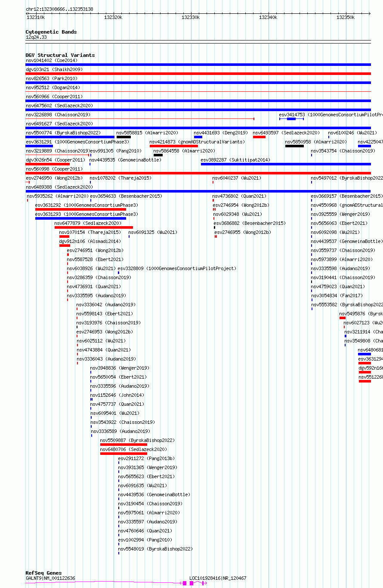Click the nsv952512 (Dogan2014) label
This screenshot has width=383, height=588.
(53, 87)
